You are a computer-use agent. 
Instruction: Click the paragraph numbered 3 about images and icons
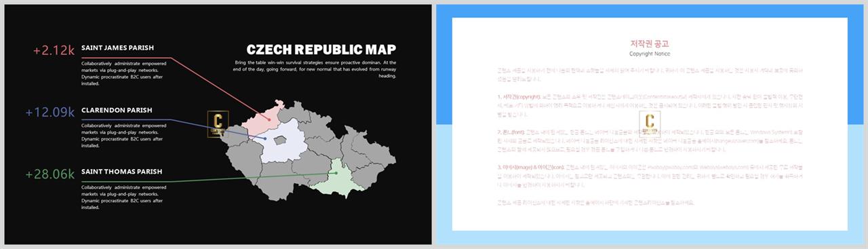click(x=650, y=176)
